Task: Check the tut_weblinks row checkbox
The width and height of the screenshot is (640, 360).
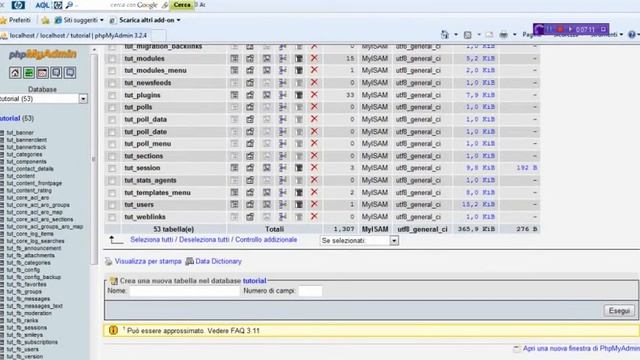Action: pos(112,217)
